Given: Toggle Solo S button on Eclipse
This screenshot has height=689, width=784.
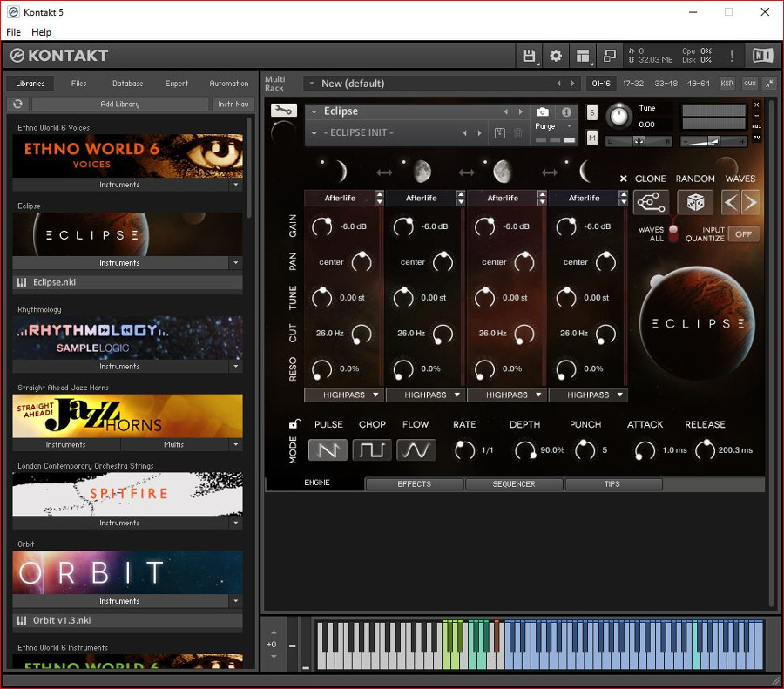Looking at the screenshot, I should click(592, 112).
